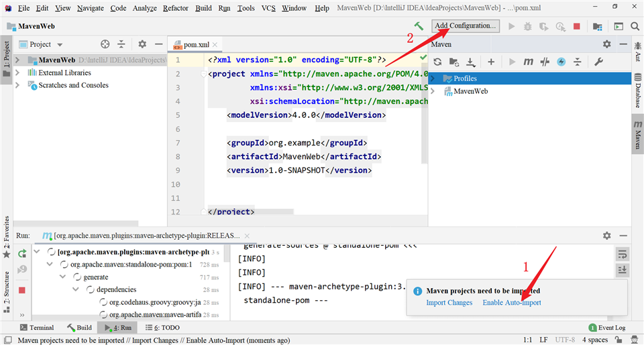Expand Scratches and Consoles node

tap(17, 85)
